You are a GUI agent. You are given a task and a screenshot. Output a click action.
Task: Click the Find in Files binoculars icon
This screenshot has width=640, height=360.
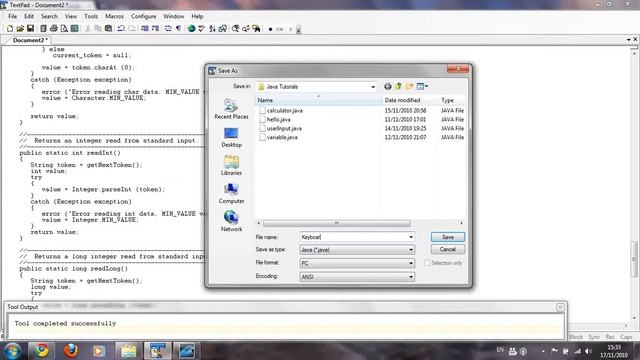[x=256, y=29]
